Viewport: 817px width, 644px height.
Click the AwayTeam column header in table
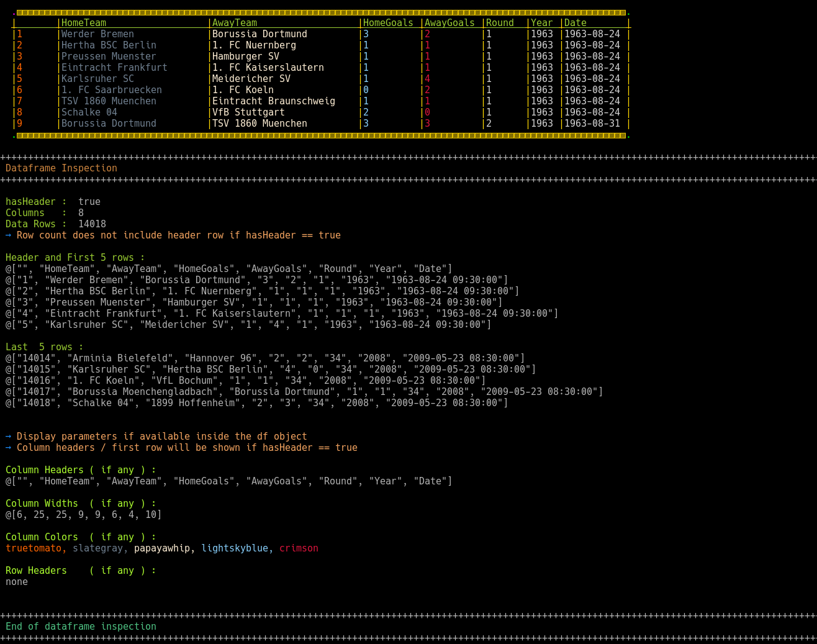(235, 23)
